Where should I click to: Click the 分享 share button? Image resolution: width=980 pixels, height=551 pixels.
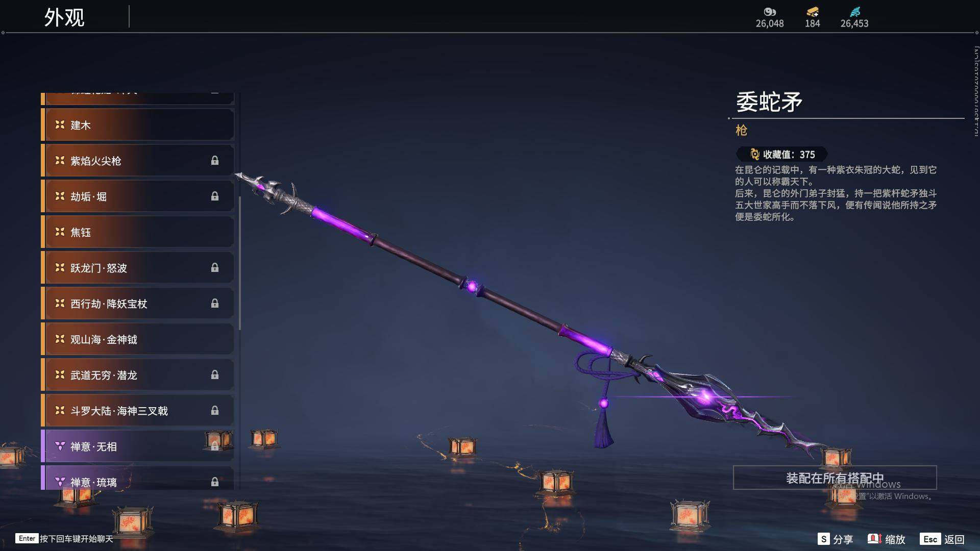click(835, 539)
